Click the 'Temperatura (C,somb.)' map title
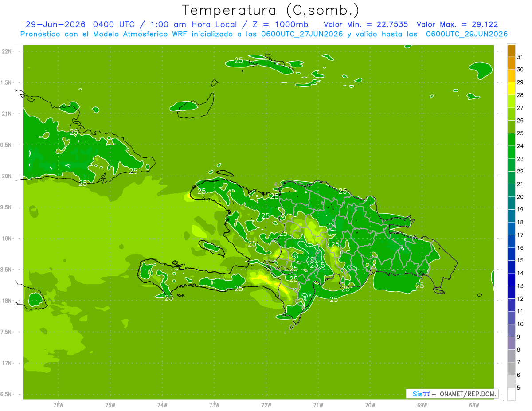Viewport: 532px width, 411px height. [x=271, y=10]
